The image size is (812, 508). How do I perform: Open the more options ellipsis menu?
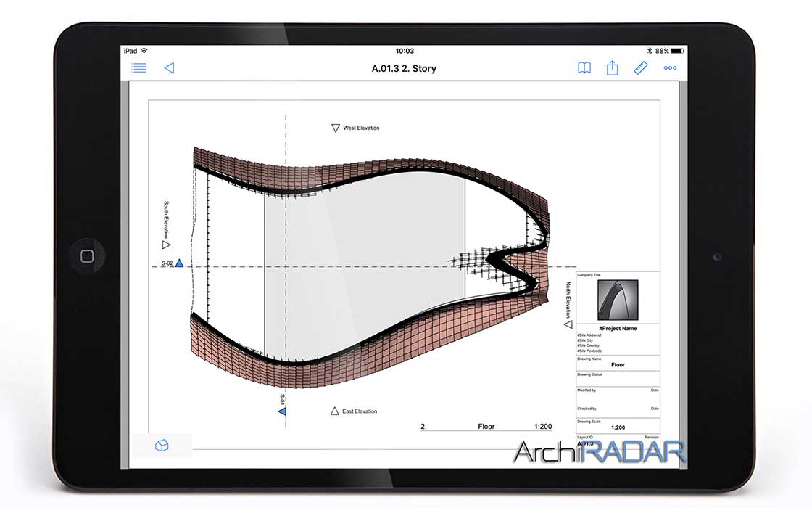670,67
